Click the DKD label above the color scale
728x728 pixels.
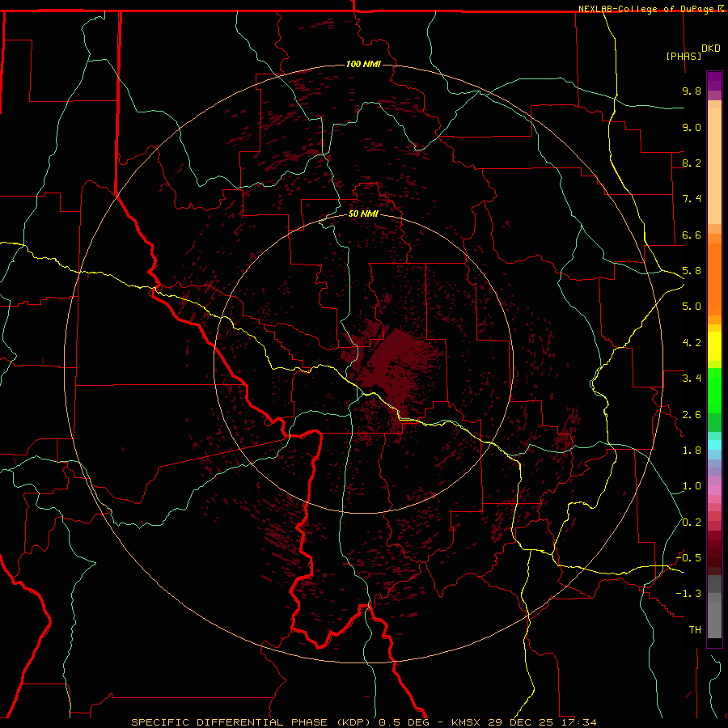tap(711, 49)
